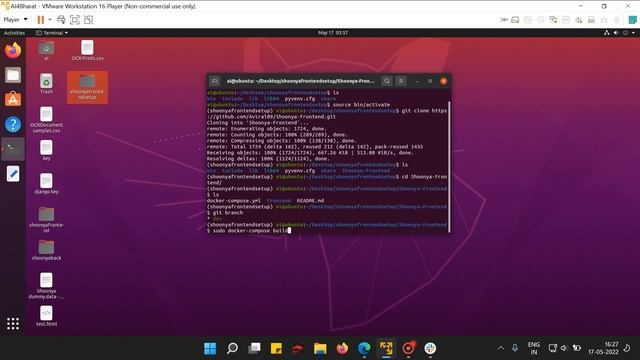Show hidden tray icons chevron
The image size is (640, 360).
tap(501, 348)
